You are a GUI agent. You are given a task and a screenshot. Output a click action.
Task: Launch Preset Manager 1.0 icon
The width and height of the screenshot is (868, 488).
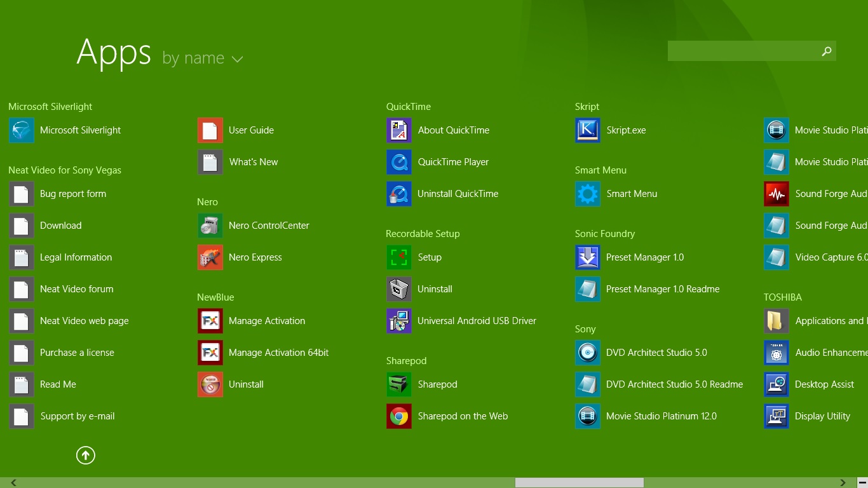588,257
